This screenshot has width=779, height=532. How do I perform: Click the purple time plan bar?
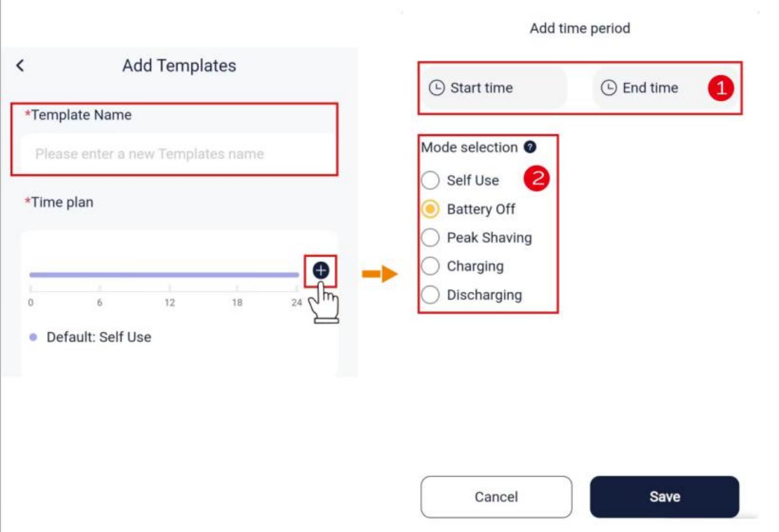[x=164, y=275]
